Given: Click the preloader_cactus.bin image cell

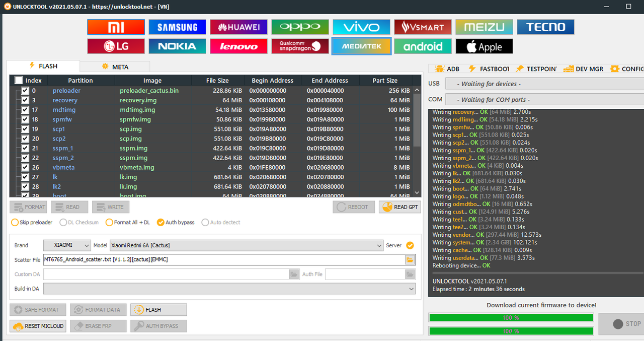Looking at the screenshot, I should click(149, 91).
